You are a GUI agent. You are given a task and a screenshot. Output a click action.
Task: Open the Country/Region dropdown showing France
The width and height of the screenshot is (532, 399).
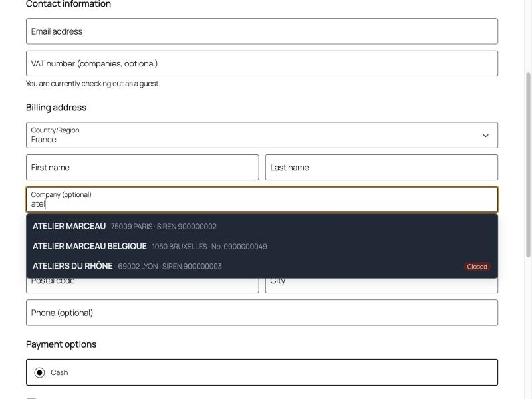262,135
